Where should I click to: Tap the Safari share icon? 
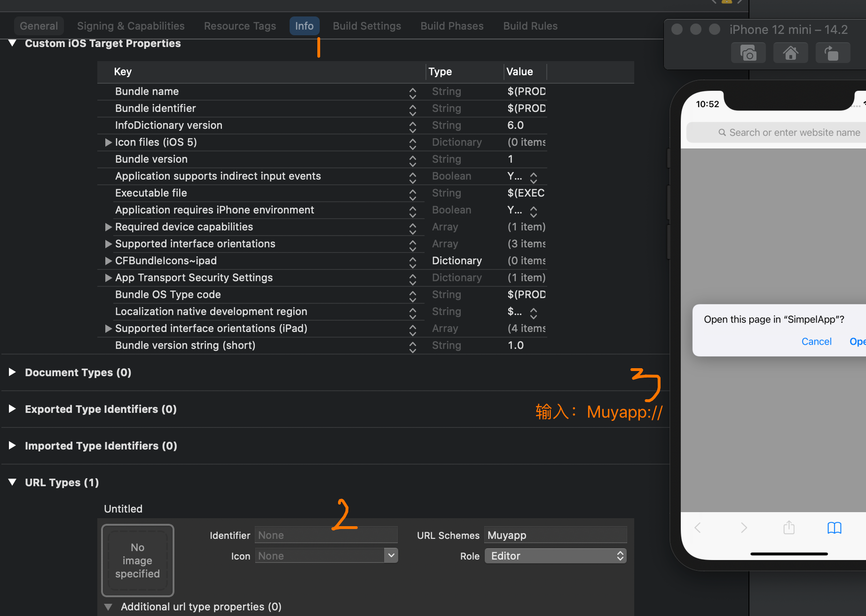point(789,528)
